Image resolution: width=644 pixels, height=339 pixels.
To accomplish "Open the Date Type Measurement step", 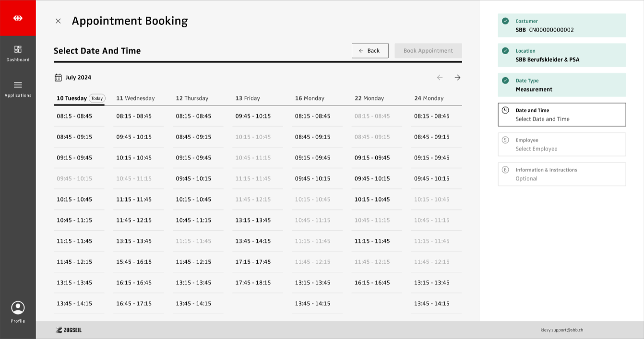I will pos(561,85).
